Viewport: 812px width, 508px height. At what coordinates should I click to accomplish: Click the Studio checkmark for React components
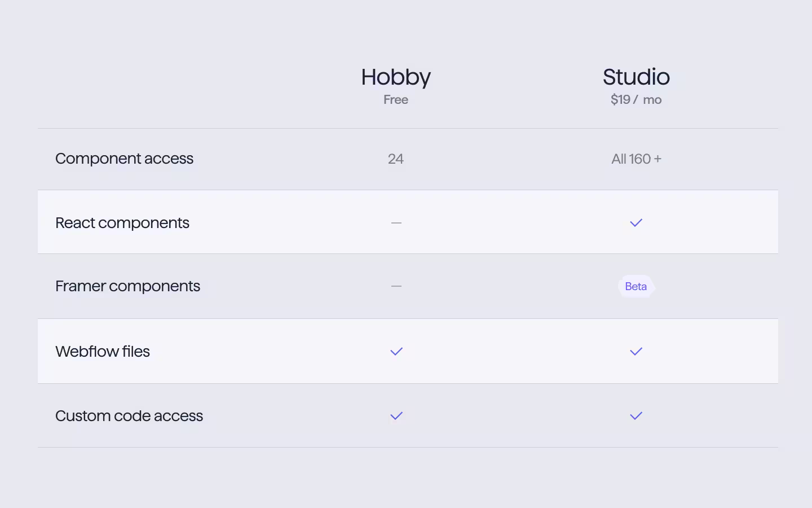pos(636,223)
